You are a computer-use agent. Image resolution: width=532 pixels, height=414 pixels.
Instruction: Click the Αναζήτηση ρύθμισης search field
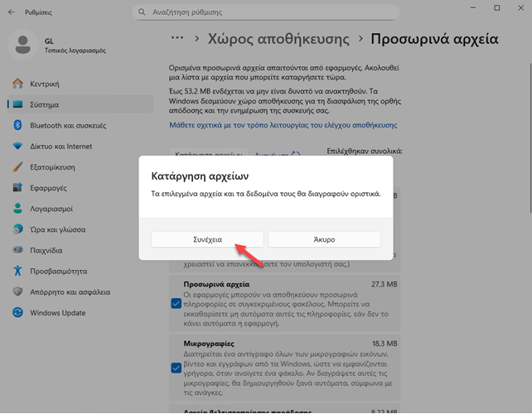pyautogui.click(x=273, y=14)
